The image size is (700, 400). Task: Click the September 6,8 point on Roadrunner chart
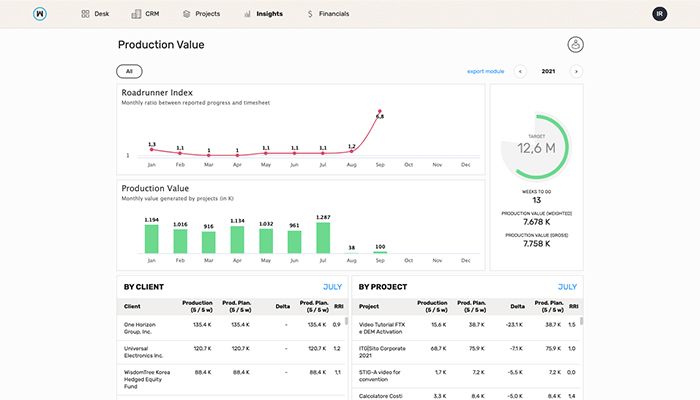(x=380, y=111)
